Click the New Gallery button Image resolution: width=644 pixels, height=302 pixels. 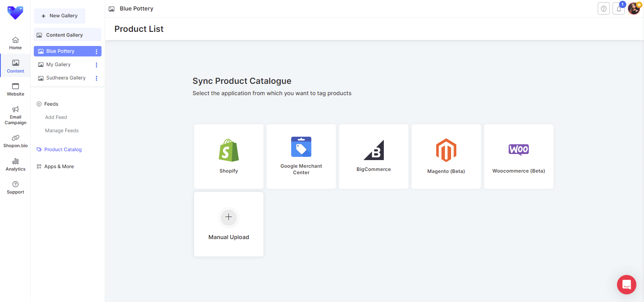pos(60,16)
